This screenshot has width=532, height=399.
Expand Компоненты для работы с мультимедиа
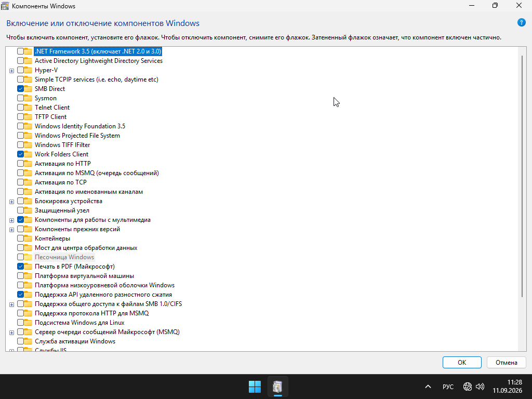[11, 220]
